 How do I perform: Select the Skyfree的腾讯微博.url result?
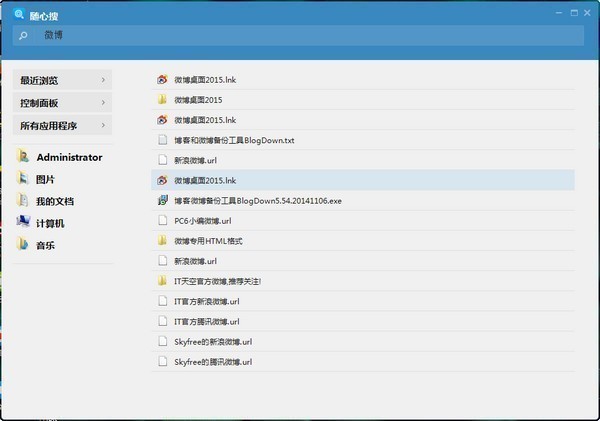click(x=363, y=362)
